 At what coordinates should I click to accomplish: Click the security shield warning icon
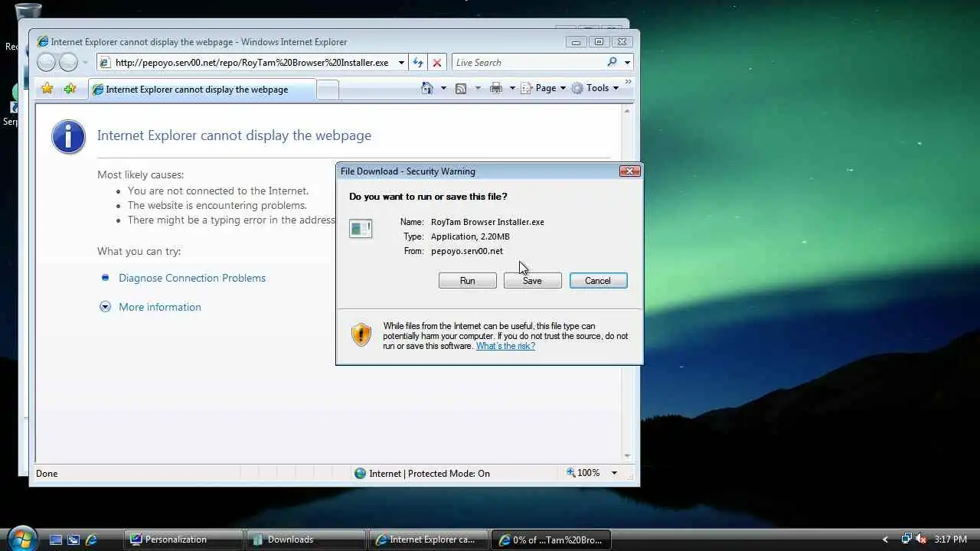coord(361,334)
